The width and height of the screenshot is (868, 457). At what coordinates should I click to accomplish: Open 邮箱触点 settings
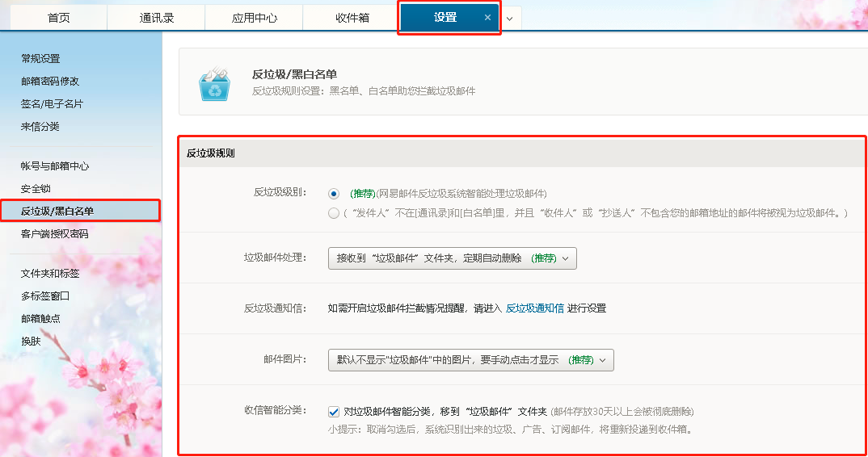(40, 319)
